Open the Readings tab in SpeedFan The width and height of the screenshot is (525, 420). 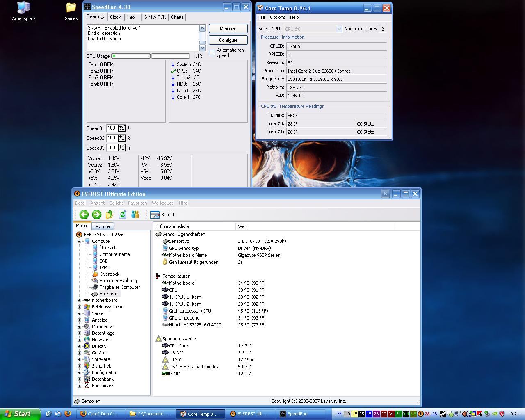(x=96, y=17)
